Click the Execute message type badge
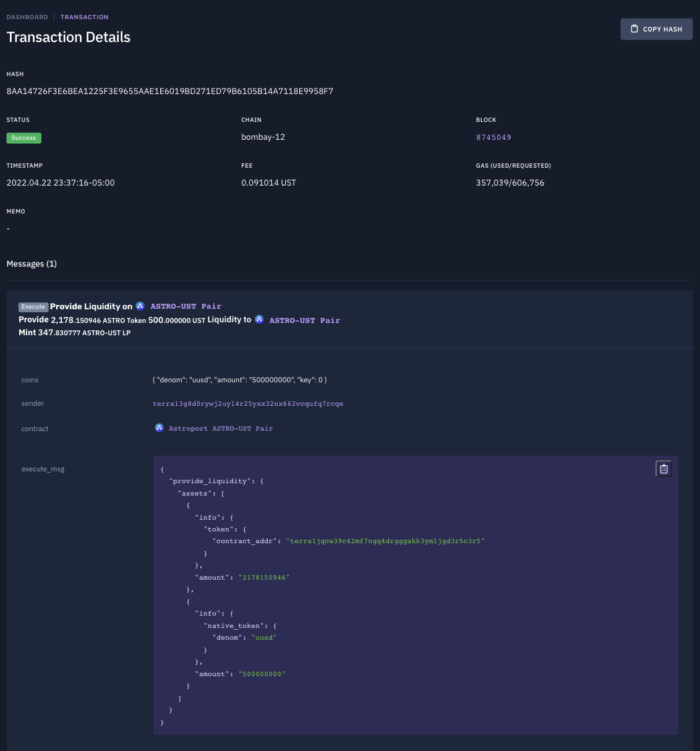The image size is (700, 751). [33, 307]
